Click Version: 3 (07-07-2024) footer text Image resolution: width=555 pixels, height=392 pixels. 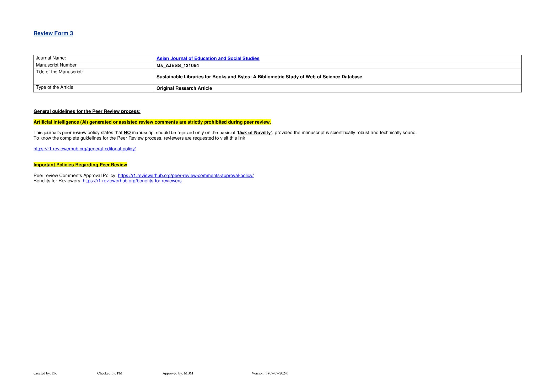(x=270, y=373)
